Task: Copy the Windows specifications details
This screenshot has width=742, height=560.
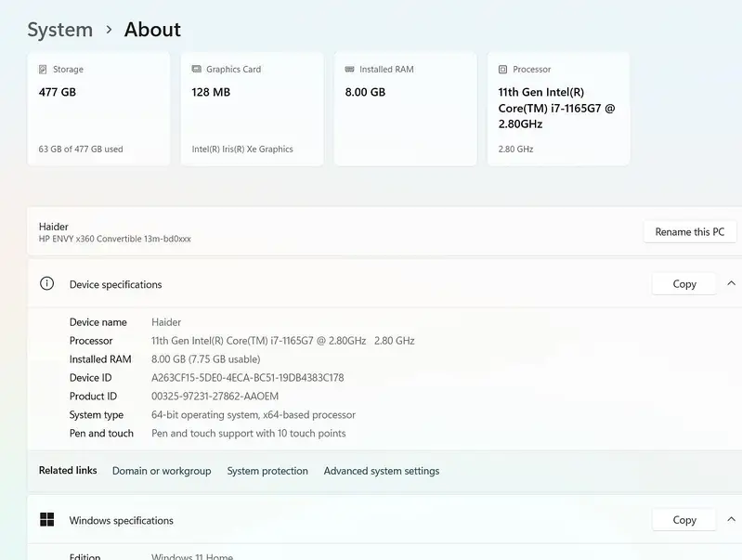Action: [683, 520]
